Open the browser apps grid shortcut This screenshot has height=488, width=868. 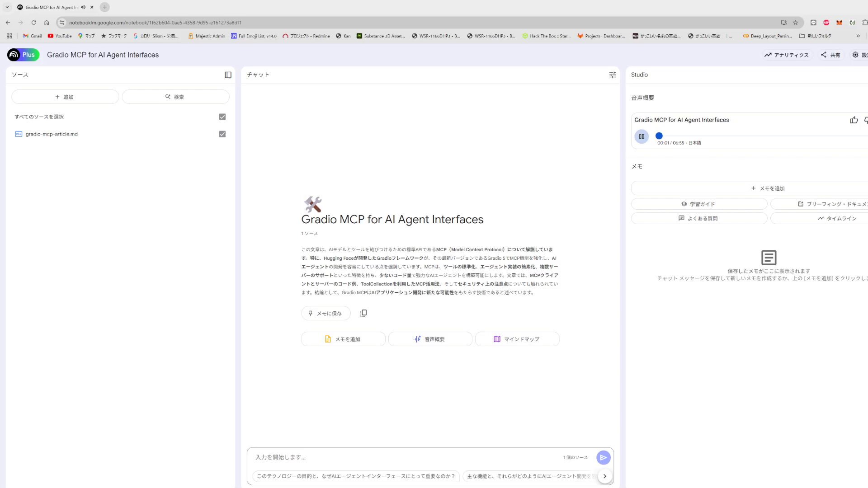coord(9,36)
